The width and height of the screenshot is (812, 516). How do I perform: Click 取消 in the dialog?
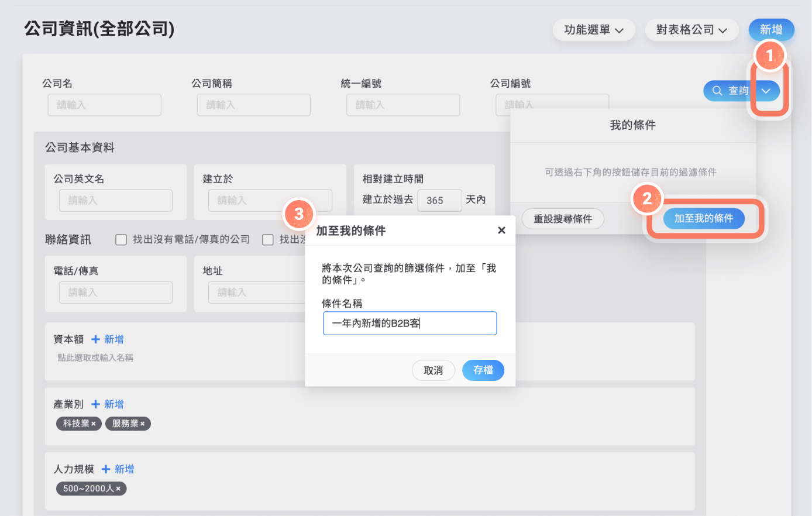pyautogui.click(x=433, y=370)
